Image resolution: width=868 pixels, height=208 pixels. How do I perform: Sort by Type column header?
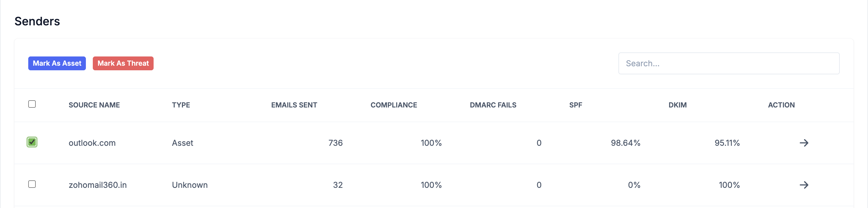(x=181, y=105)
